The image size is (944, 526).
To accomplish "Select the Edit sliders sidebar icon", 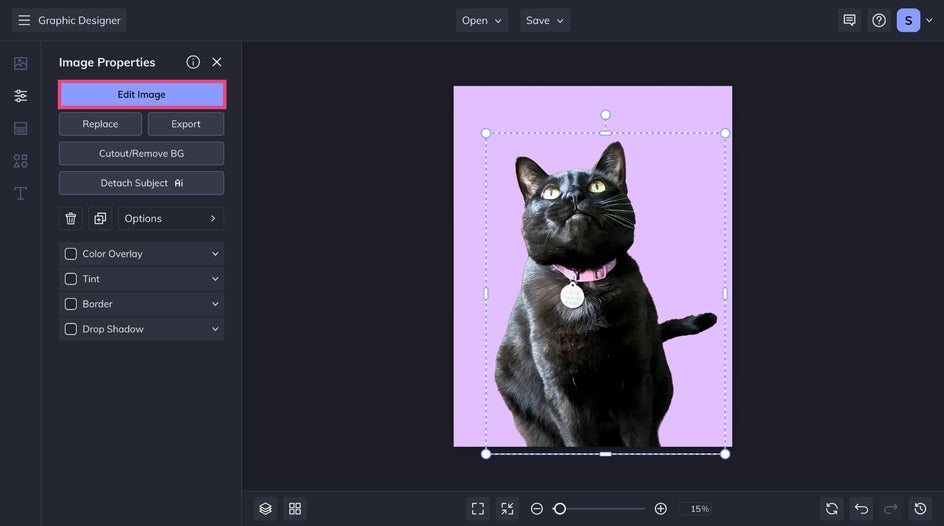I will pos(20,96).
